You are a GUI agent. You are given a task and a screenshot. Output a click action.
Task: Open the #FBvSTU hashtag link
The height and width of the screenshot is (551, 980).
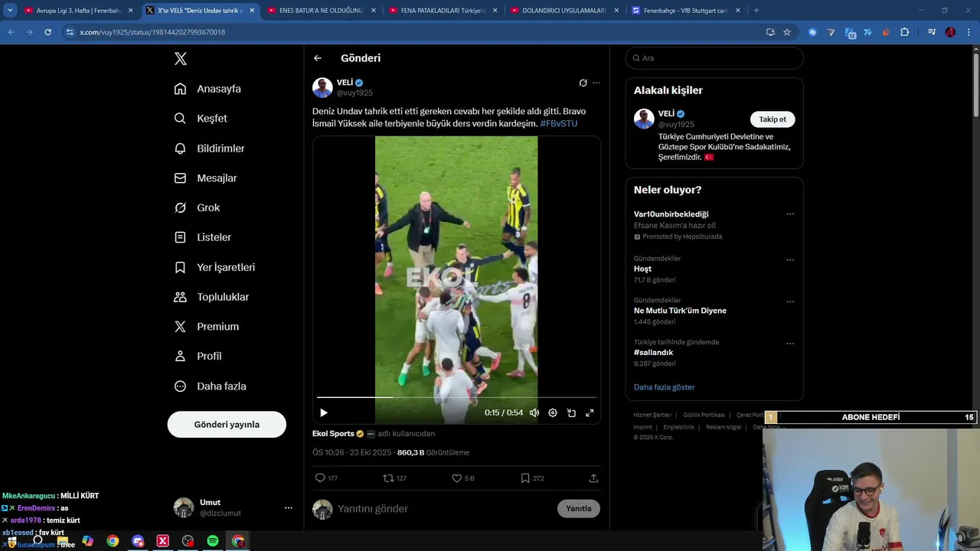click(559, 123)
